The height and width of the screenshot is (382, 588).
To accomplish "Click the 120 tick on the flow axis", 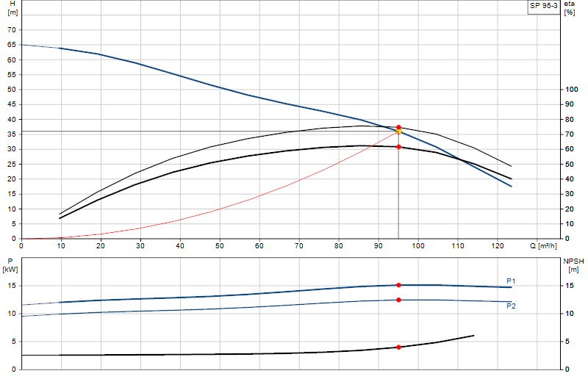I will [498, 246].
